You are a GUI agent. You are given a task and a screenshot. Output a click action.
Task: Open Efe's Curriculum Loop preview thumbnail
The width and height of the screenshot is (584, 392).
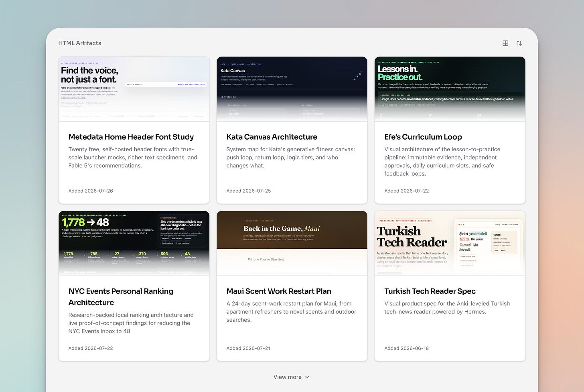[450, 89]
